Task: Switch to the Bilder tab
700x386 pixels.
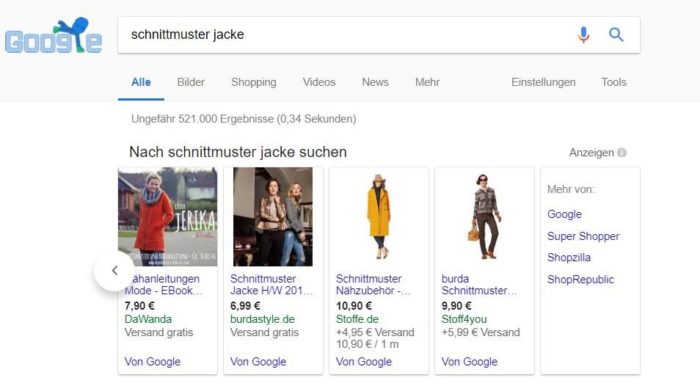Action: pyautogui.click(x=191, y=82)
